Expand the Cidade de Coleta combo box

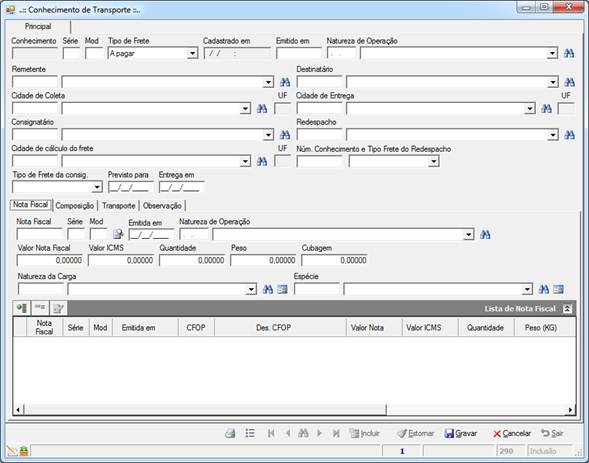245,109
